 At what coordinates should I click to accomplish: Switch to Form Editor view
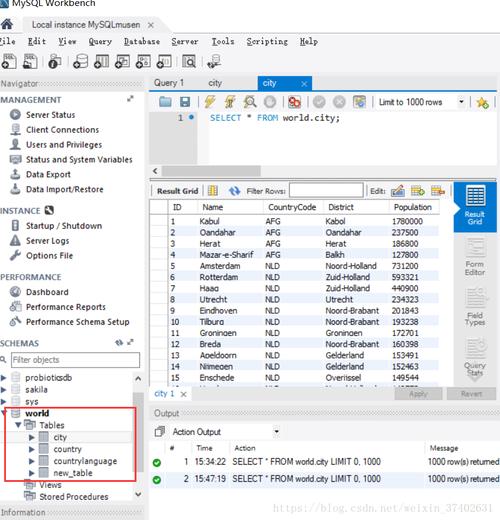coord(475,257)
